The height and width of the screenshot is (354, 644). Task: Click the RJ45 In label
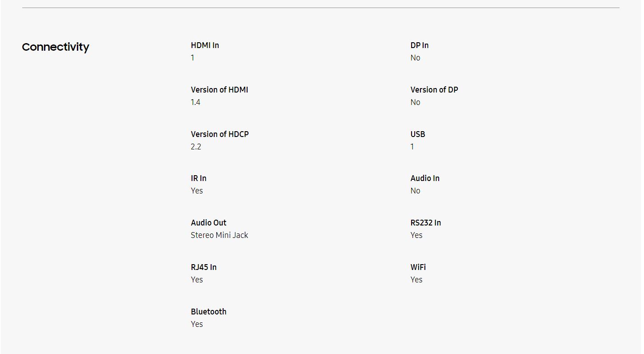pos(204,267)
